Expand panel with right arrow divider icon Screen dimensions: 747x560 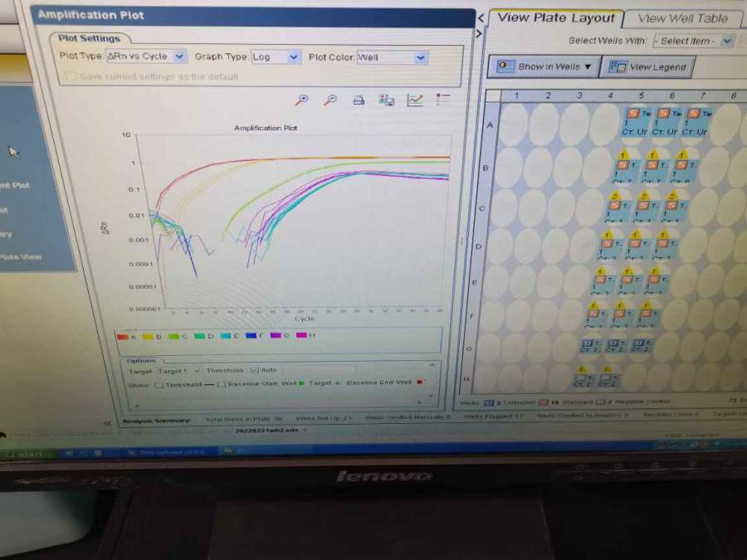tap(478, 34)
